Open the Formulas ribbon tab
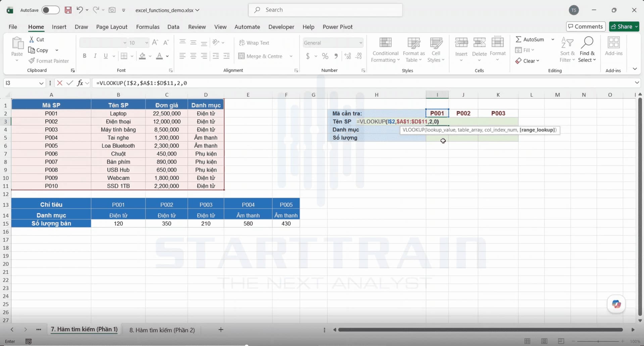The height and width of the screenshot is (346, 644). click(148, 27)
